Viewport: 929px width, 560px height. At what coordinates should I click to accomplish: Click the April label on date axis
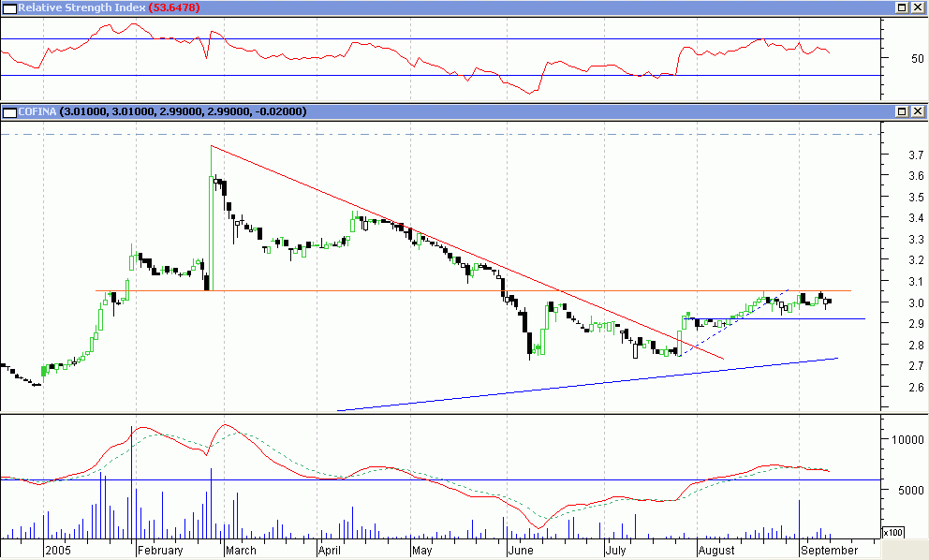point(330,551)
